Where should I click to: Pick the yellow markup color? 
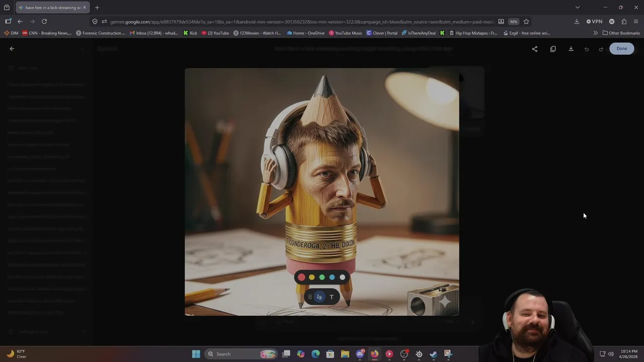[x=311, y=277]
